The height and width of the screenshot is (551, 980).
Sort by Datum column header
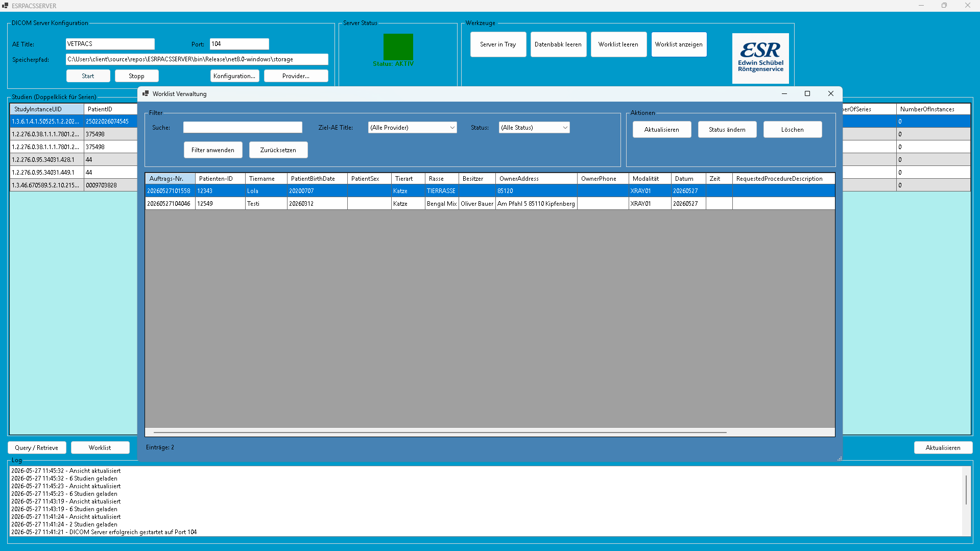click(688, 179)
